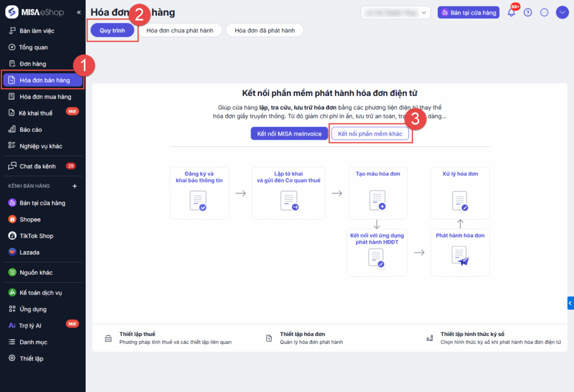This screenshot has width=574, height=392.
Task: Select the Tạo mẫu hóa đơn step
Action: tap(378, 193)
